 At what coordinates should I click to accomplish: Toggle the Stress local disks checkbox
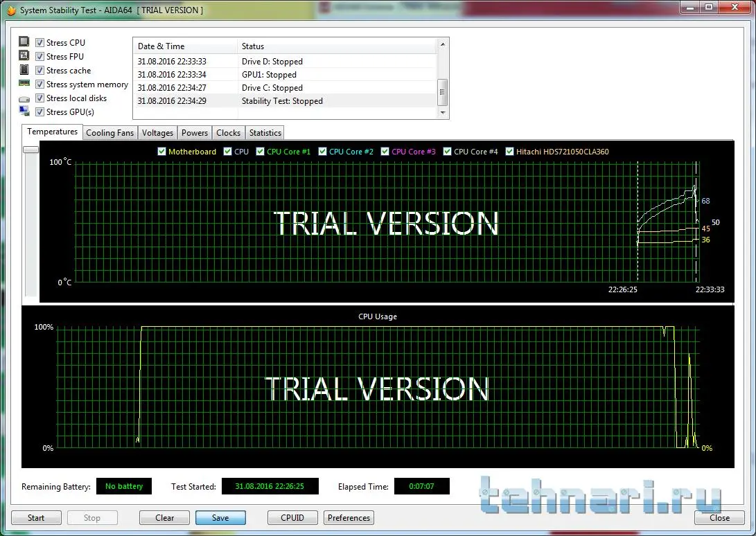[x=40, y=98]
